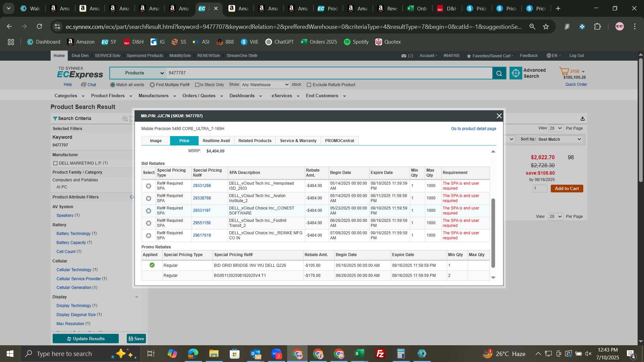Click the search magnifier button beside the keyword field
The width and height of the screenshot is (644, 362).
point(499,73)
